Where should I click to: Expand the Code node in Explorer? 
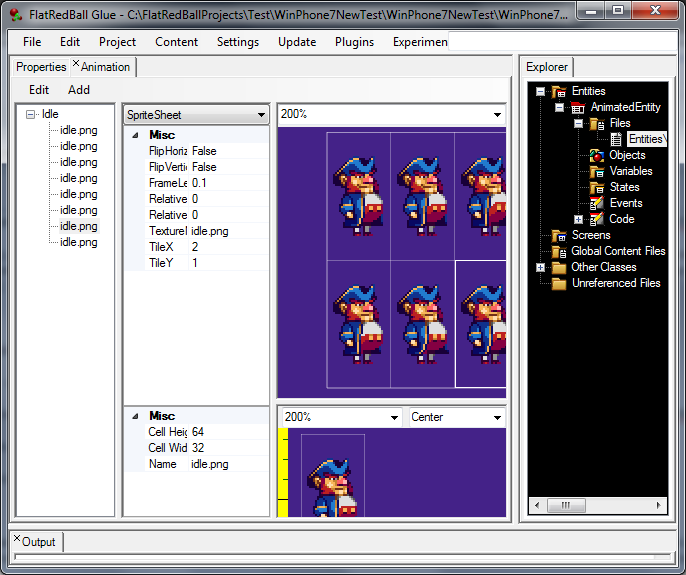[x=578, y=219]
